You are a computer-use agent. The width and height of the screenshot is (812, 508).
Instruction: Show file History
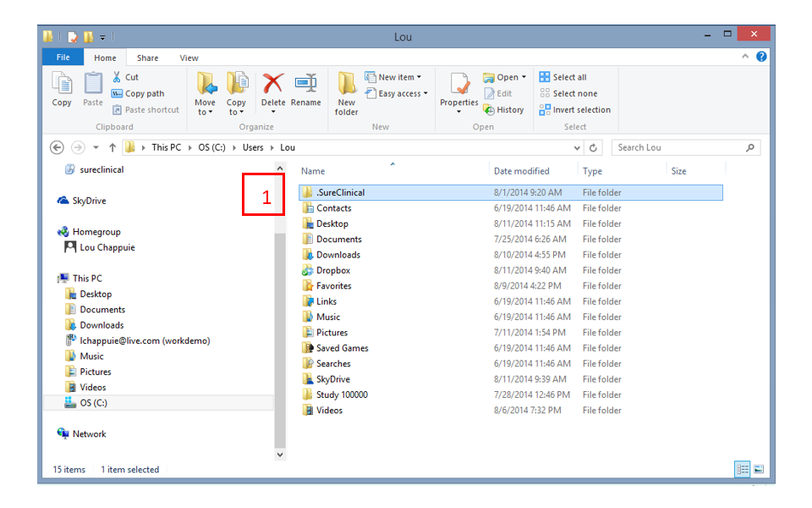click(504, 110)
